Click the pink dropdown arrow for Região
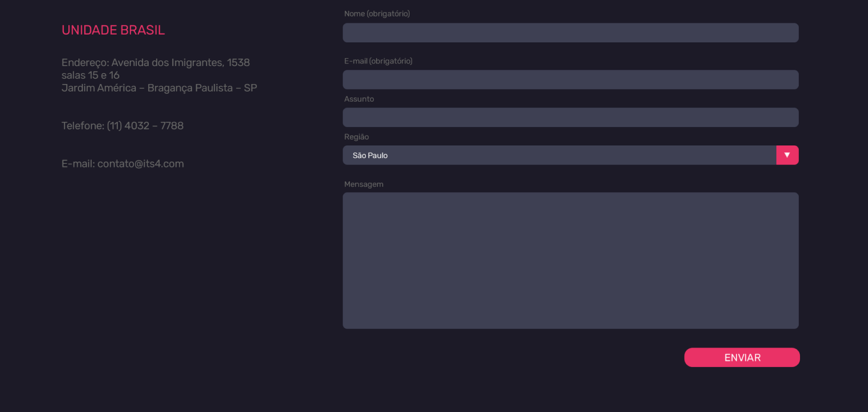This screenshot has width=868, height=412. click(787, 155)
